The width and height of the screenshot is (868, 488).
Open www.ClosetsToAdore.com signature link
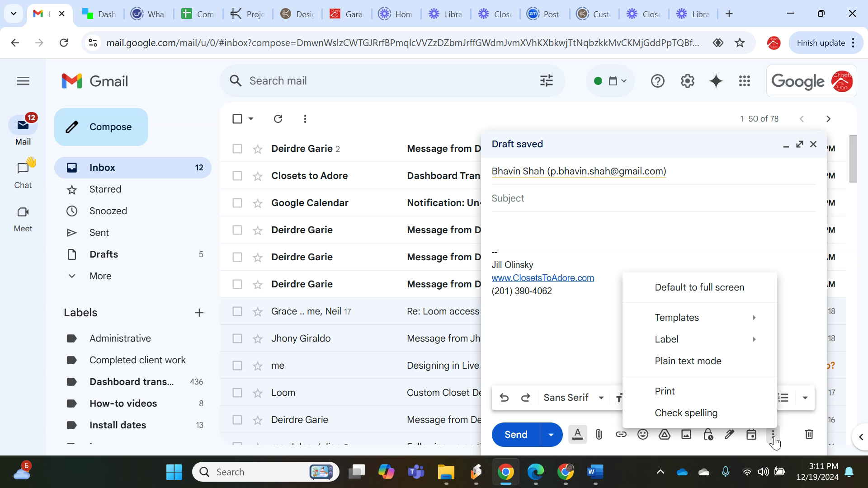tap(542, 278)
